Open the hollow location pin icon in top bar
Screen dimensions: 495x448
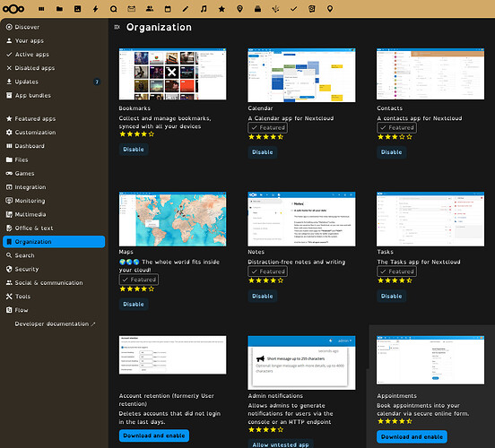click(330, 9)
